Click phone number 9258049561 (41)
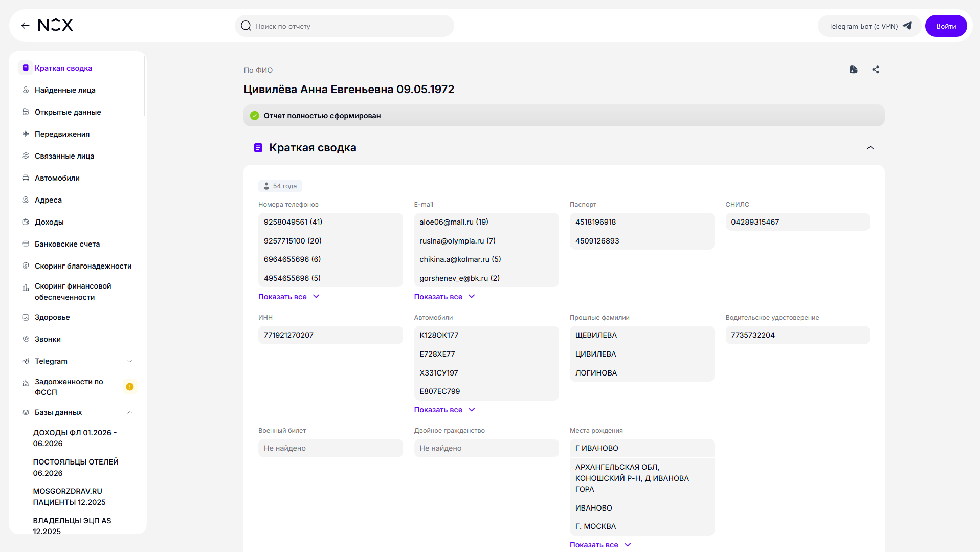Screen dimensions: 980x552 tap(330, 222)
